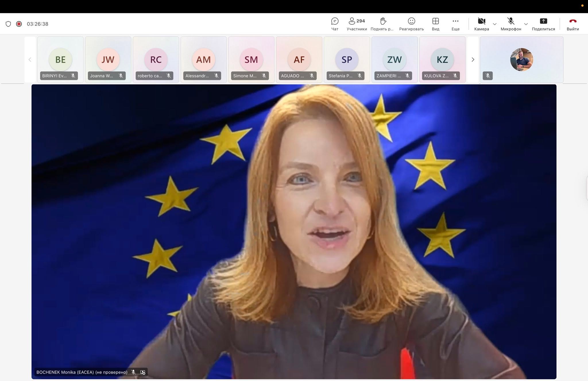
Task: Select the BIRINYI Ev... participant tile
Action: [60, 59]
